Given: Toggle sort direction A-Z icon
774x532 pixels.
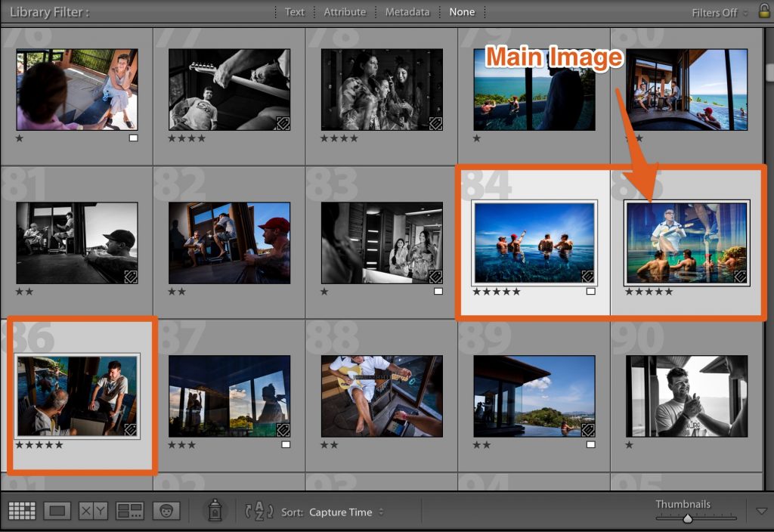Looking at the screenshot, I should (x=259, y=512).
